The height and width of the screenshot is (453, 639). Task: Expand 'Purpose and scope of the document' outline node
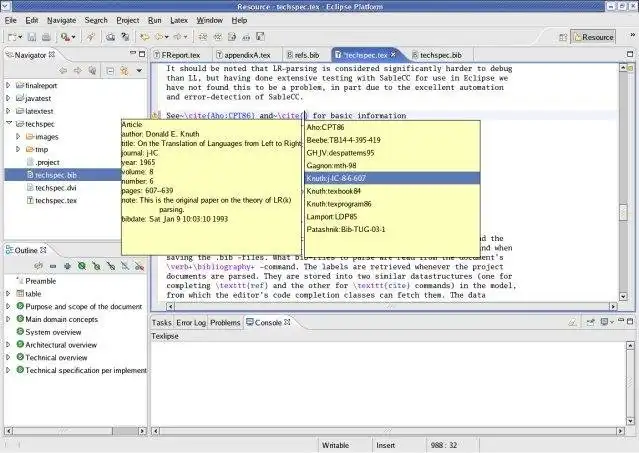click(8, 306)
